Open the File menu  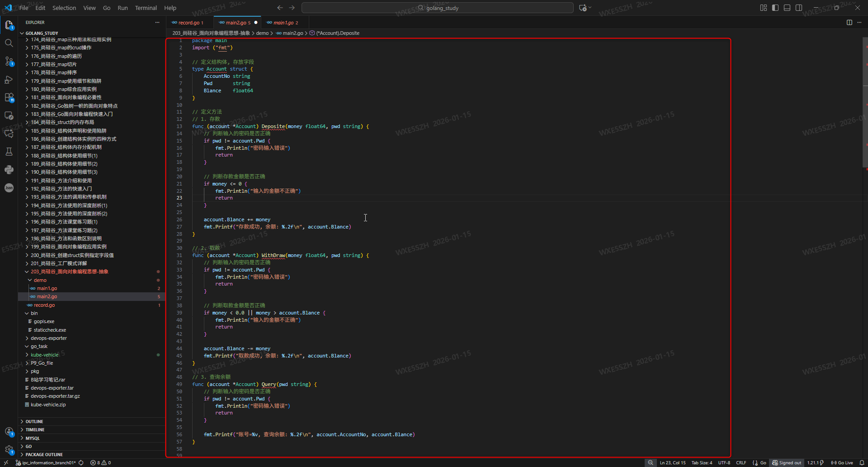24,8
